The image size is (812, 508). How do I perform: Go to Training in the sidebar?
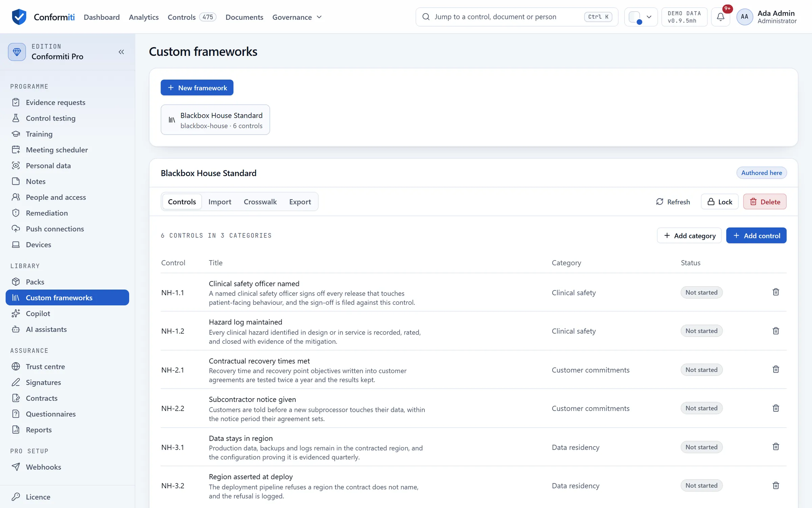point(67,134)
